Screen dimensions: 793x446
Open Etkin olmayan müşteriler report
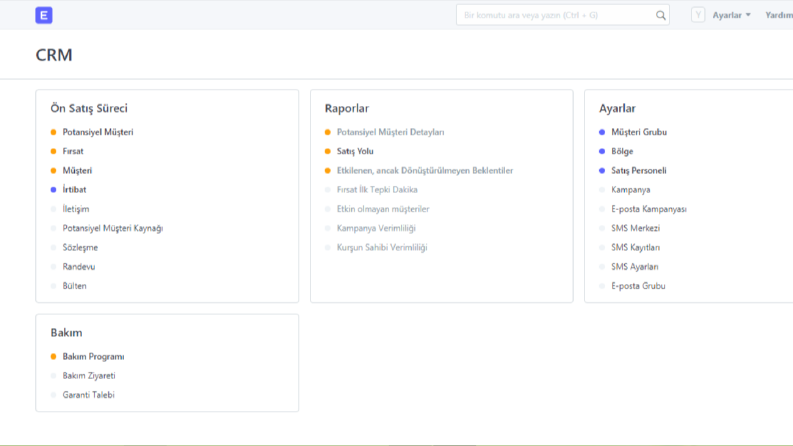coord(383,209)
